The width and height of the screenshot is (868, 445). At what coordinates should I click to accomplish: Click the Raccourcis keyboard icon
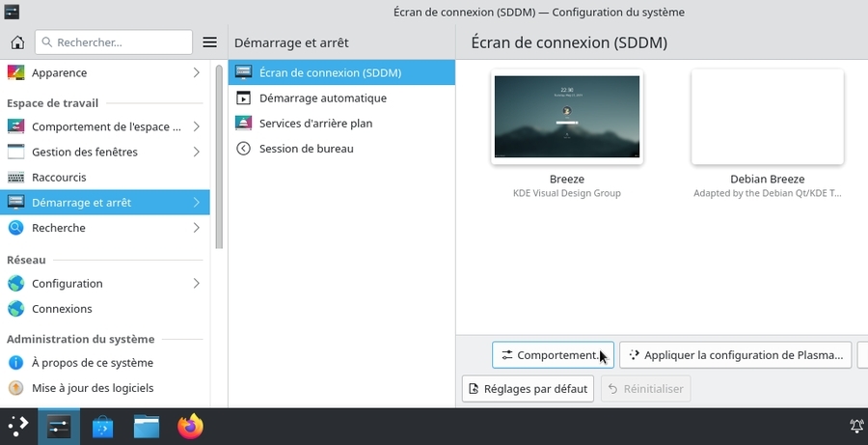pyautogui.click(x=16, y=178)
